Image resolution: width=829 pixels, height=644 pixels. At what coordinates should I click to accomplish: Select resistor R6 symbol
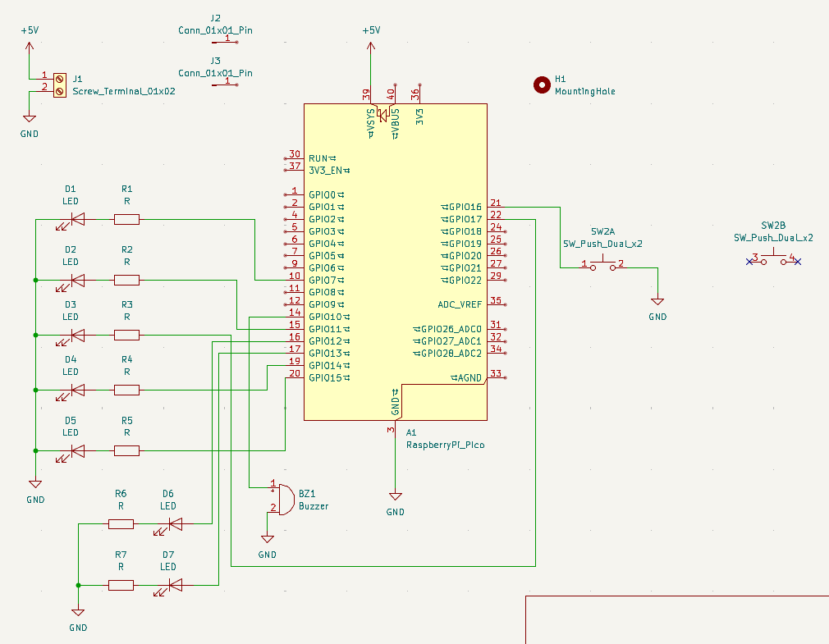(x=121, y=524)
